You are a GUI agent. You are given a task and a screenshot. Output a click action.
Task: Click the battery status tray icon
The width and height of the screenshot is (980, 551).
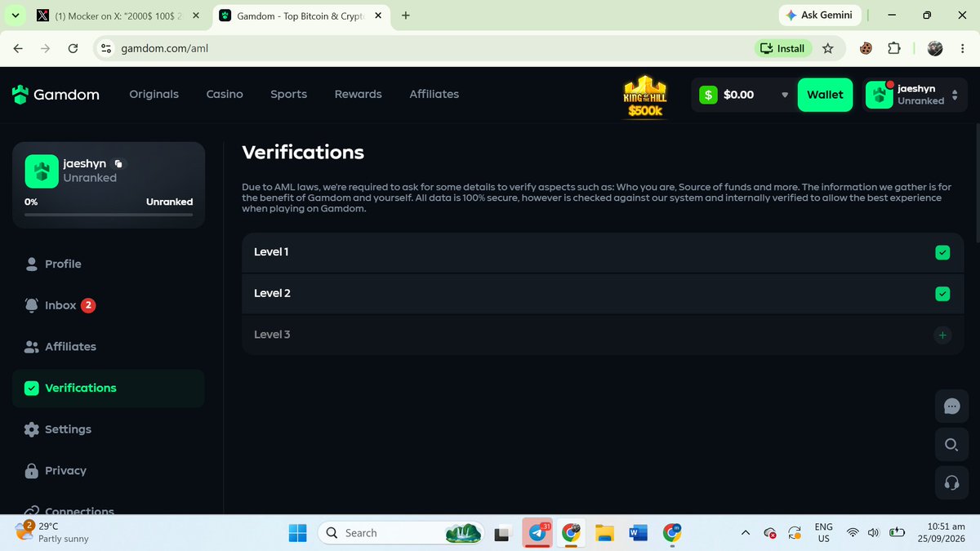pos(897,533)
